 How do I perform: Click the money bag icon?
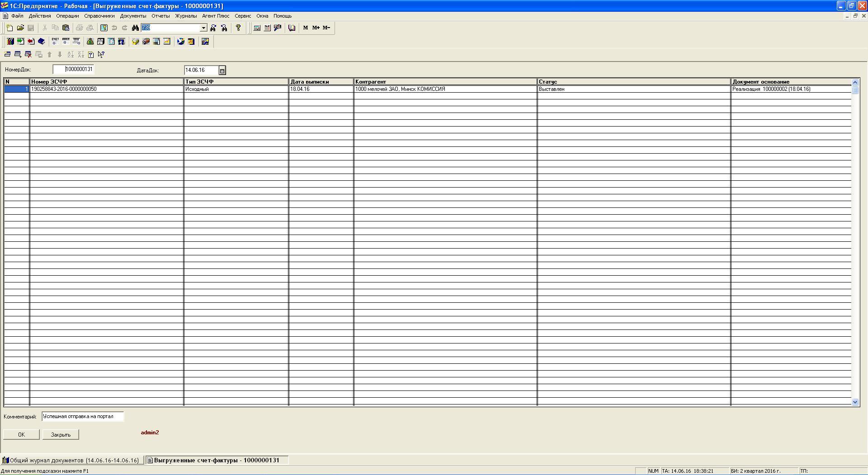pyautogui.click(x=90, y=42)
